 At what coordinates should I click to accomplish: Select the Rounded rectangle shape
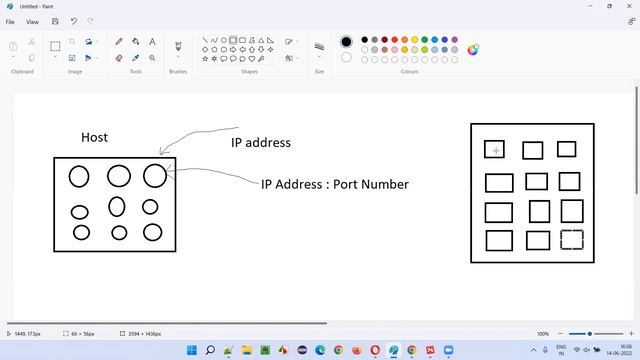242,40
